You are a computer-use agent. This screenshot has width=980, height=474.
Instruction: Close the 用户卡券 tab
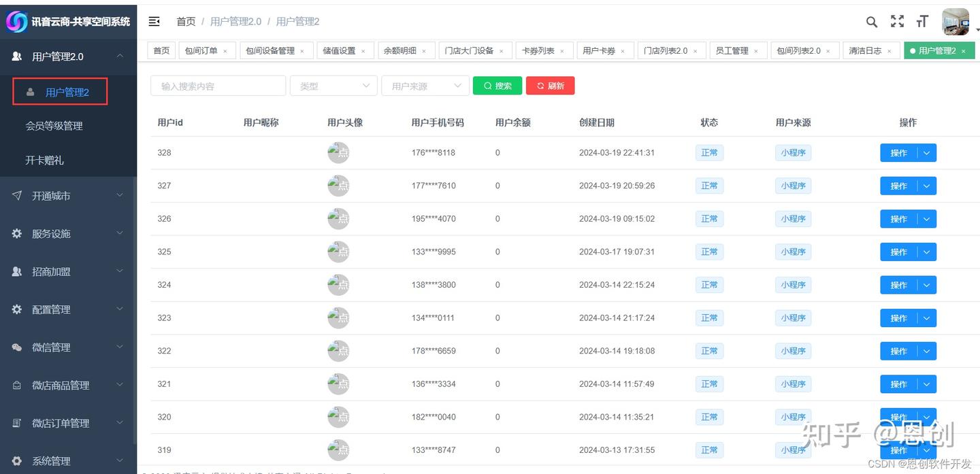(623, 51)
